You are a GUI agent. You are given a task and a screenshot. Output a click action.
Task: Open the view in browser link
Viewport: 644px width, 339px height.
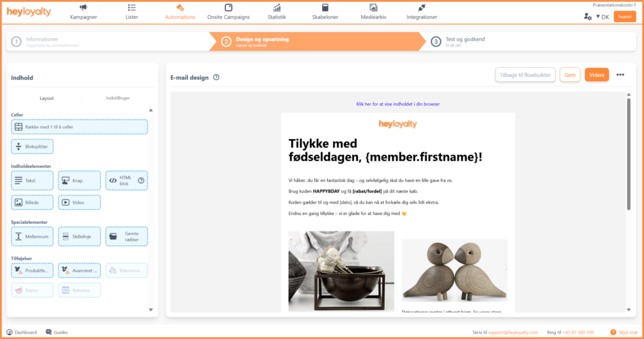tap(397, 104)
